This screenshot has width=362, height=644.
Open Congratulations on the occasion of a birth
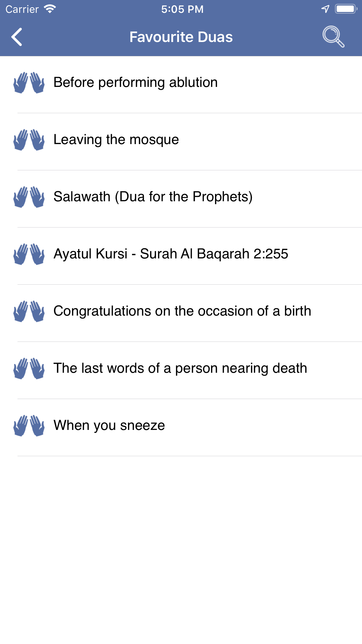click(x=182, y=311)
